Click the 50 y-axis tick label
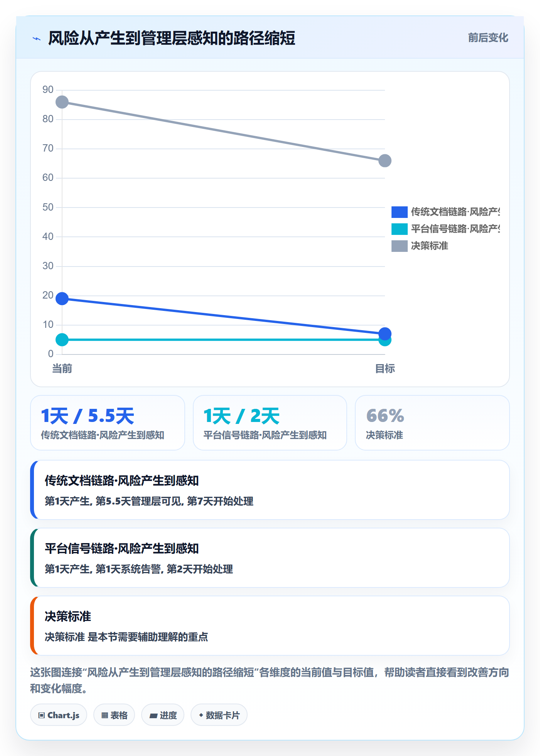Image resolution: width=540 pixels, height=756 pixels. (x=48, y=207)
